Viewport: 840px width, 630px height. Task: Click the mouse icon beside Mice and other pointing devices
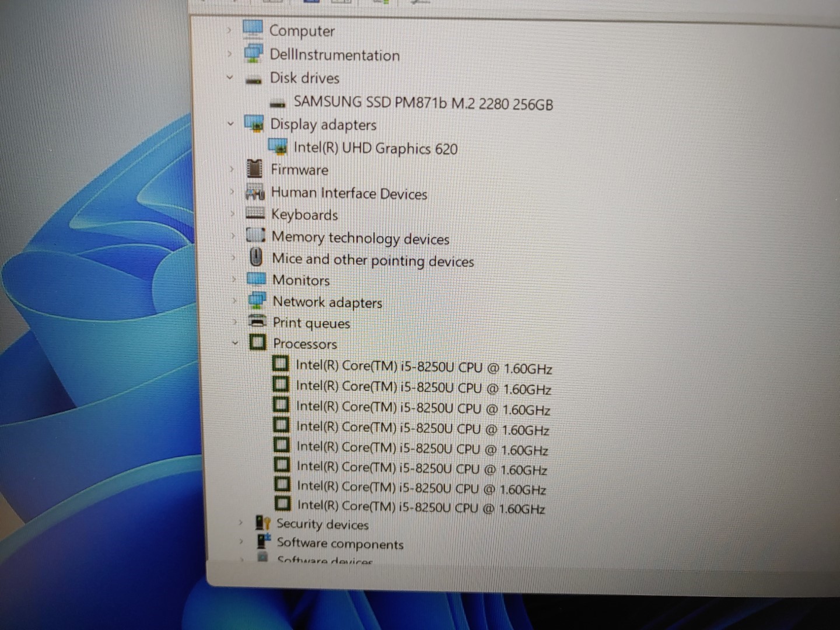[x=256, y=257]
